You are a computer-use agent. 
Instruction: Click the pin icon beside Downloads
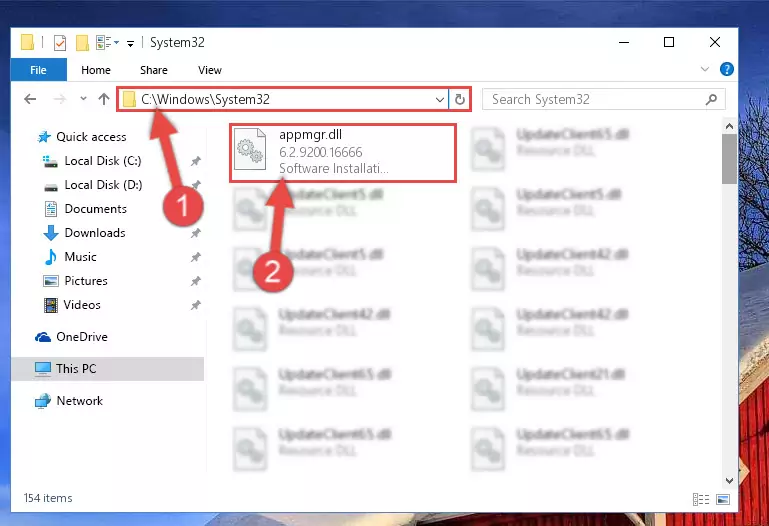196,233
